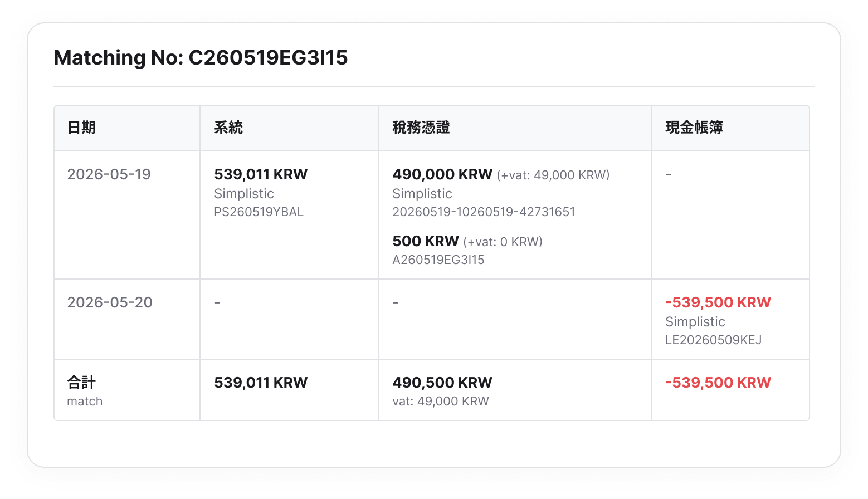
Task: Click the vat: 49,000 KRW total line
Action: point(441,402)
